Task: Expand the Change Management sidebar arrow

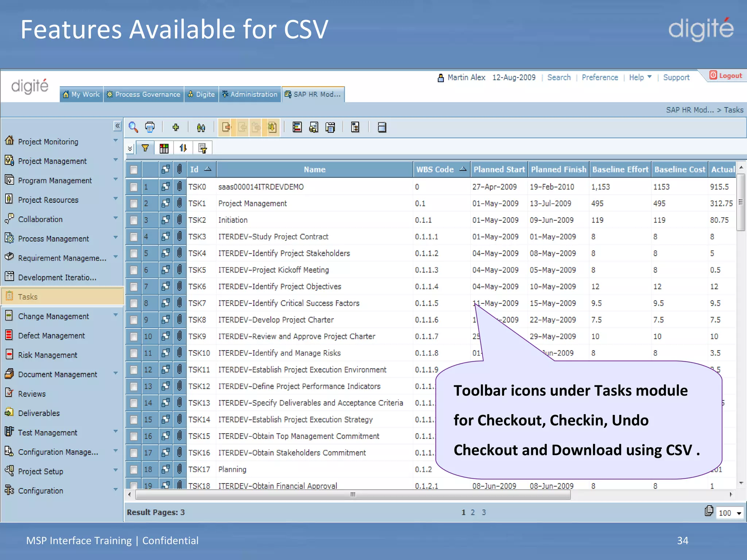Action: pyautogui.click(x=116, y=315)
